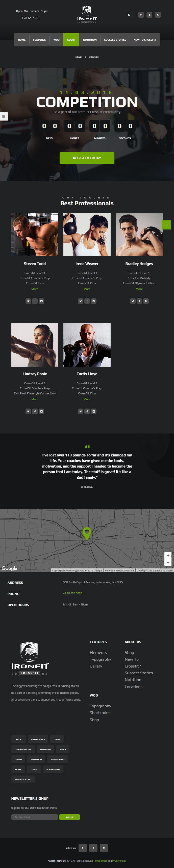Open the footer Facebook follow icon
This screenshot has width=174, height=868.
tap(93, 848)
